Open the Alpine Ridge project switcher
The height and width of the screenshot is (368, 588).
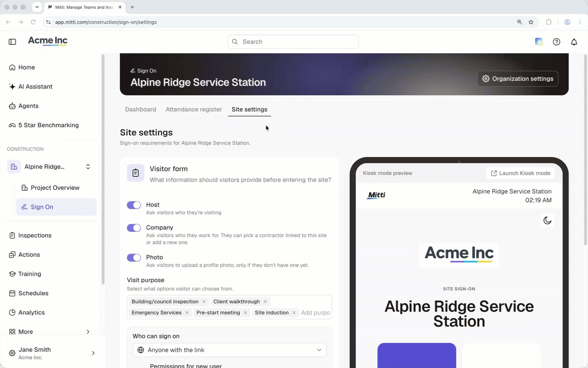[51, 167]
